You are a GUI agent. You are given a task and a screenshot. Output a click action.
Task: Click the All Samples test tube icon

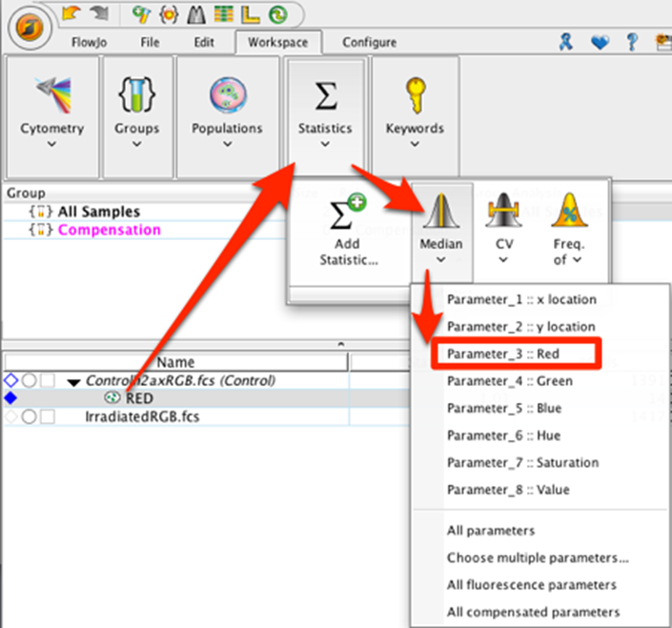[x=41, y=212]
